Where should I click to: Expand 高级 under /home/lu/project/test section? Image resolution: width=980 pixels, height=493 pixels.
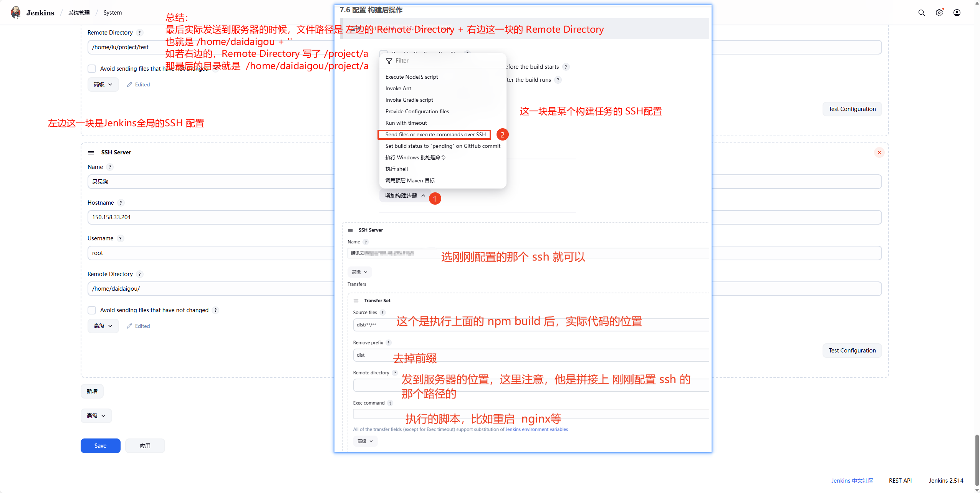point(103,84)
